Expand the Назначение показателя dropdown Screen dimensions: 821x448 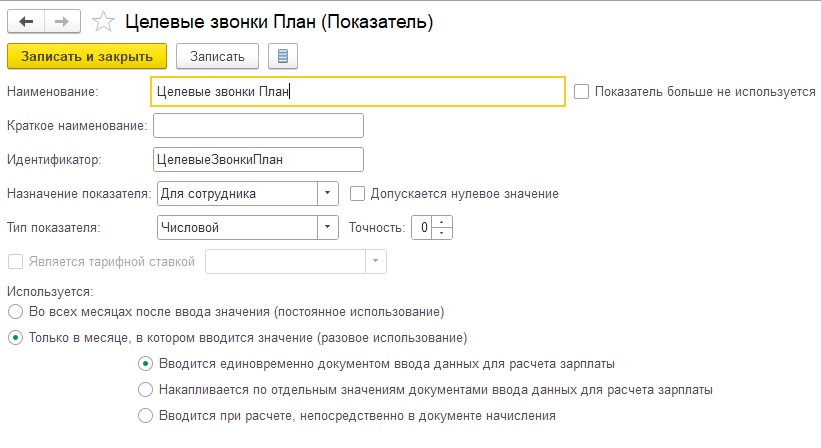coord(328,193)
